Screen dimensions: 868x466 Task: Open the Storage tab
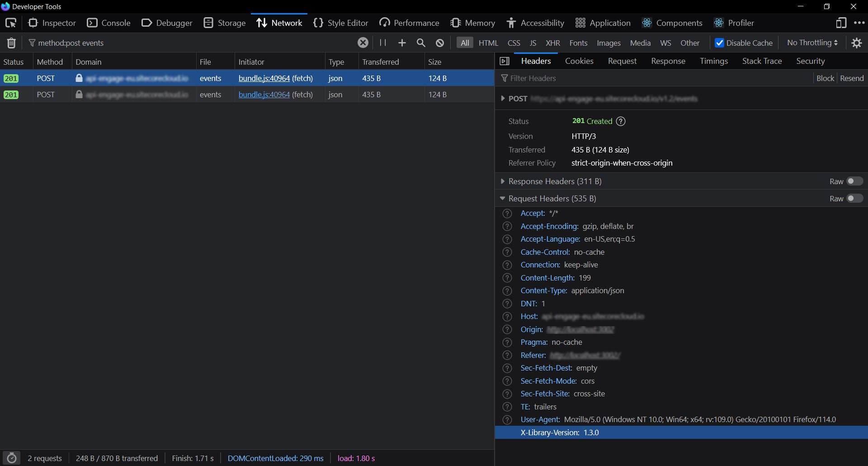click(225, 23)
